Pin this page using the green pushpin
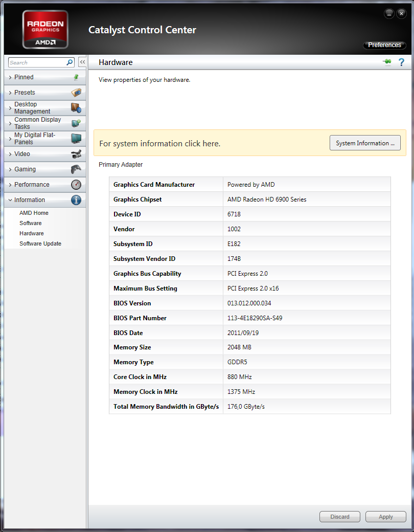The width and height of the screenshot is (414, 532). click(387, 62)
